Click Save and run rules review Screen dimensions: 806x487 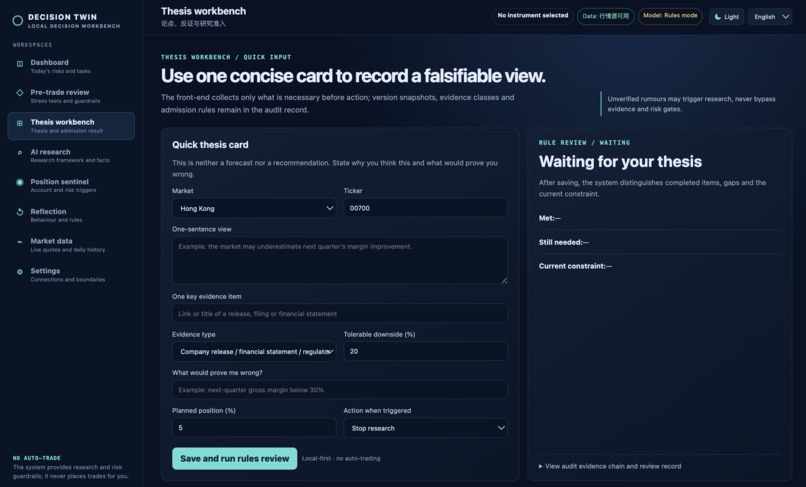[234, 458]
